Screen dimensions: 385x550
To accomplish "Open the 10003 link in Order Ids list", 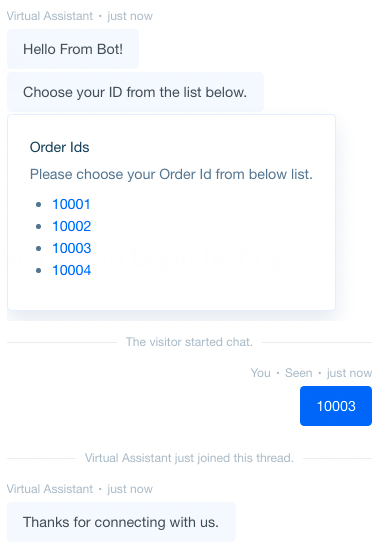I will (x=72, y=248).
